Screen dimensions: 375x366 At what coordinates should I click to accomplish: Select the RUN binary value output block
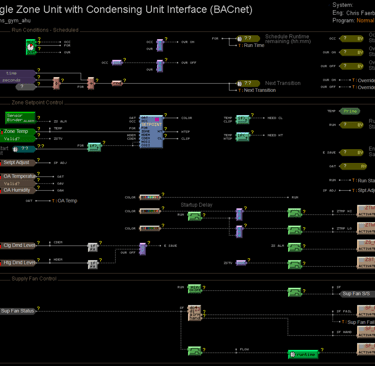click(x=351, y=125)
